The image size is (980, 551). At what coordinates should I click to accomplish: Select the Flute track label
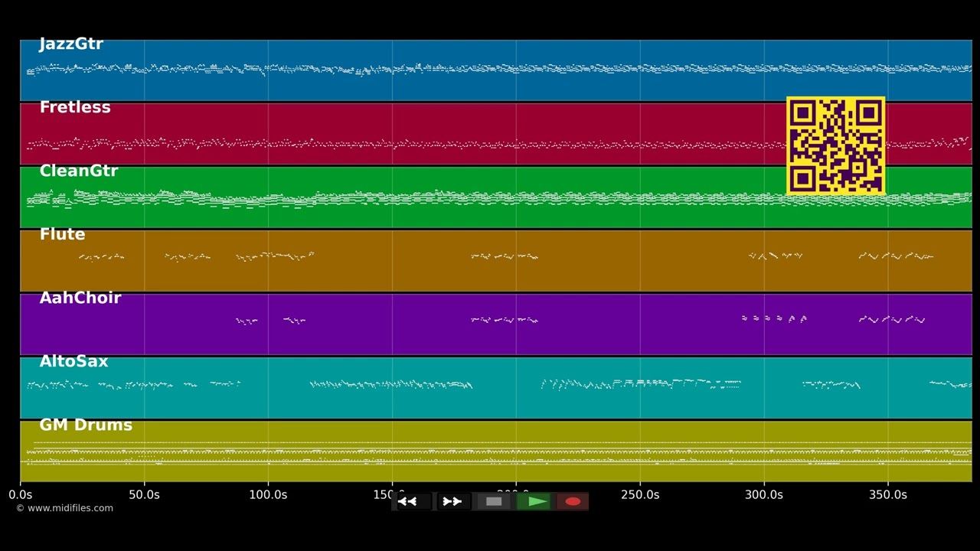click(x=62, y=235)
